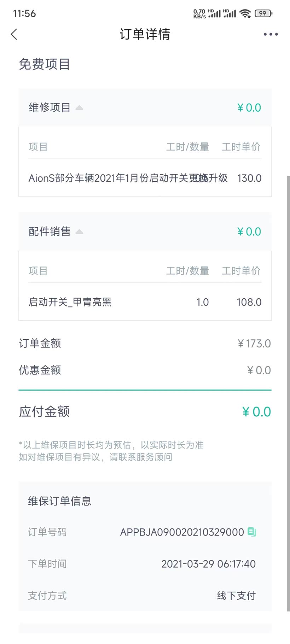Tap the 应付金额 total amount ¥0.0
This screenshot has width=290, height=644.
coord(256,412)
